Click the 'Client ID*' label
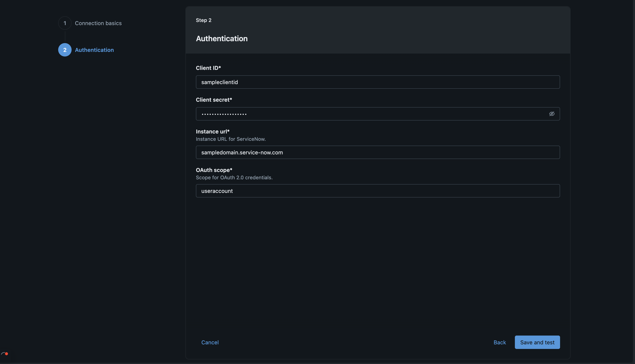 (x=208, y=68)
